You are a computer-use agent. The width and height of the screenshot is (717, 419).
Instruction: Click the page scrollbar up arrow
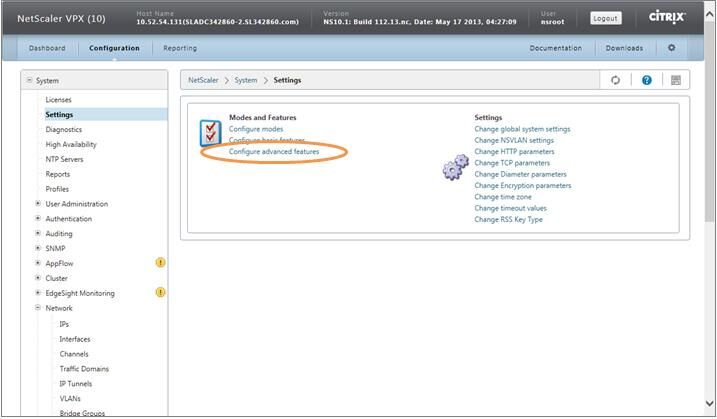click(x=709, y=14)
